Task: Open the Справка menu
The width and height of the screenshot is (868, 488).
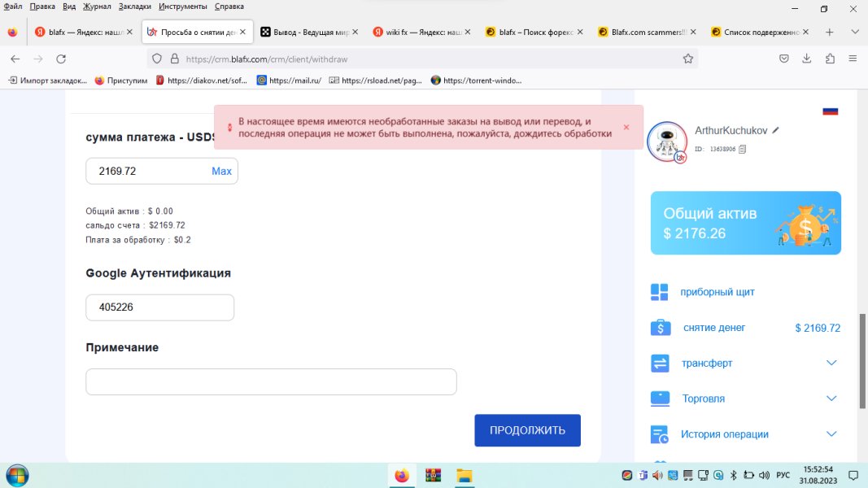Action: [x=229, y=7]
